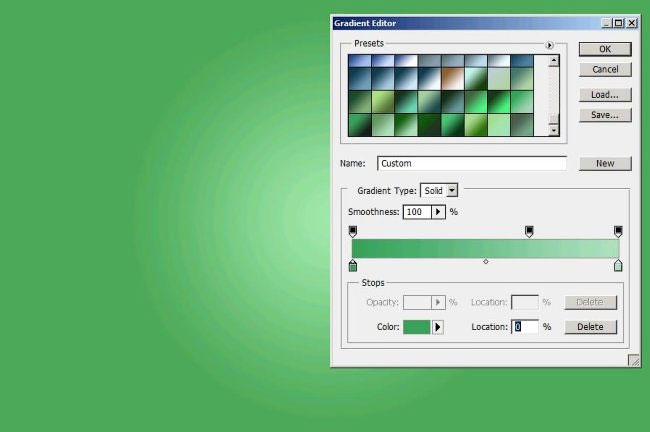This screenshot has height=432, width=650.
Task: Select the left dark green color stop
Action: [x=353, y=265]
